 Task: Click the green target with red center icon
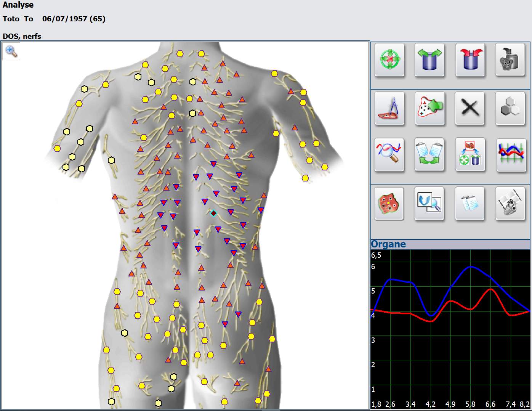point(389,60)
